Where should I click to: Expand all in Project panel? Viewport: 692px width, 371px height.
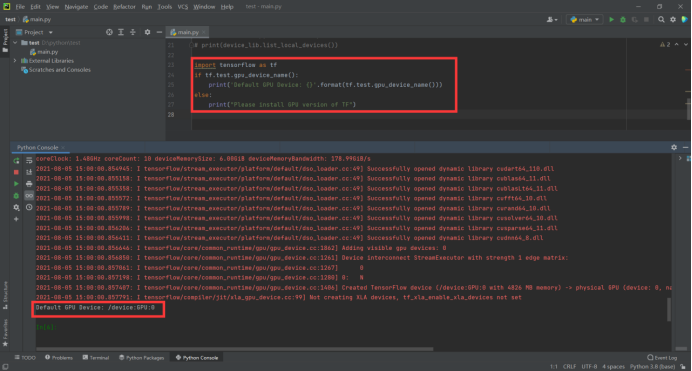pos(121,32)
